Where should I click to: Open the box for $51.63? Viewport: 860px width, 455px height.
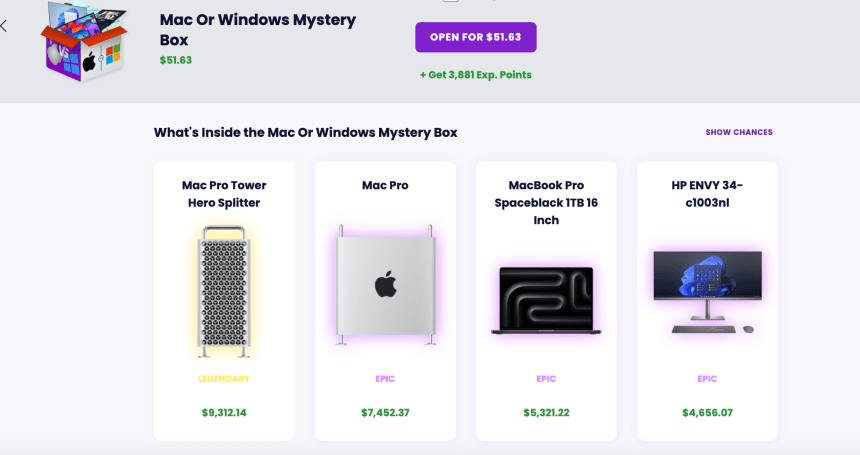pos(476,37)
